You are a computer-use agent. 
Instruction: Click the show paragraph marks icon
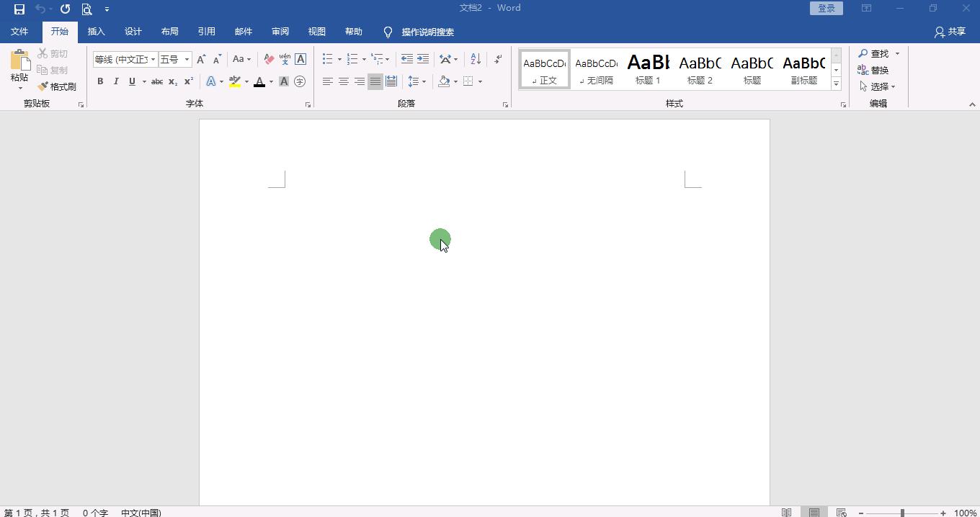coord(498,59)
